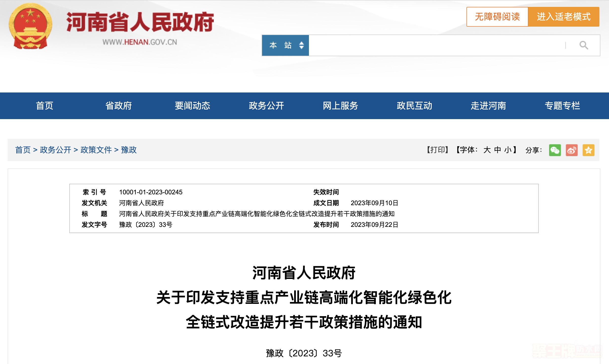Image resolution: width=609 pixels, height=364 pixels.
Task: Follow the 政策文件 breadcrumb link
Action: coord(96,150)
